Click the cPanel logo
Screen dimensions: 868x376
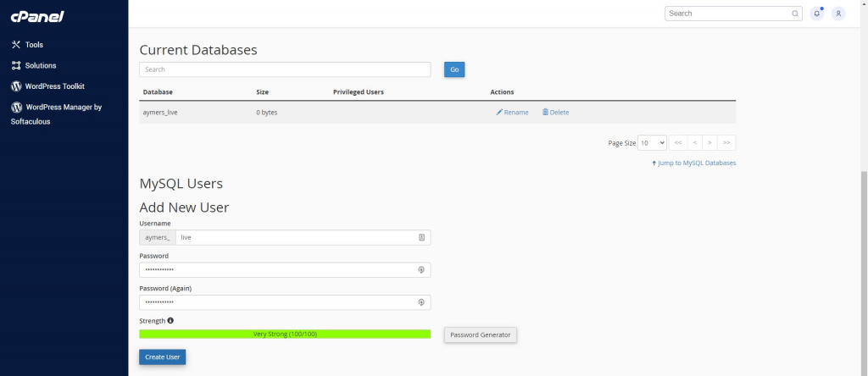[x=37, y=16]
